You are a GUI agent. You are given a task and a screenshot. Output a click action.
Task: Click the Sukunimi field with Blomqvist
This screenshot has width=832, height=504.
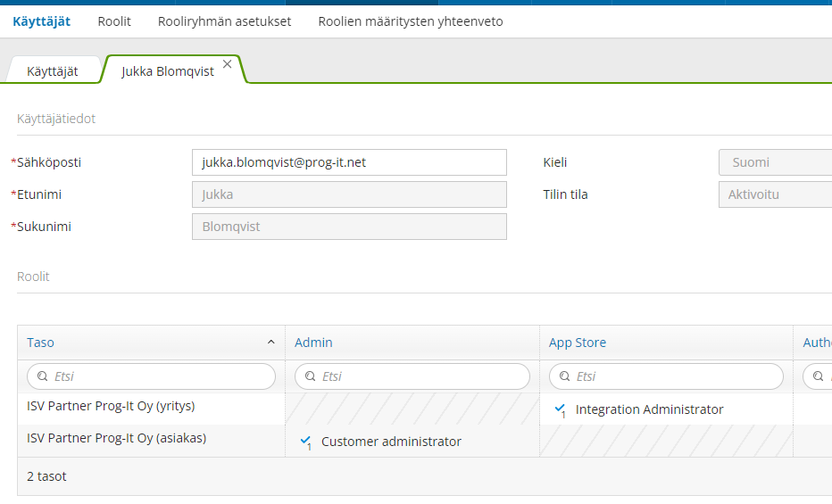[349, 227]
